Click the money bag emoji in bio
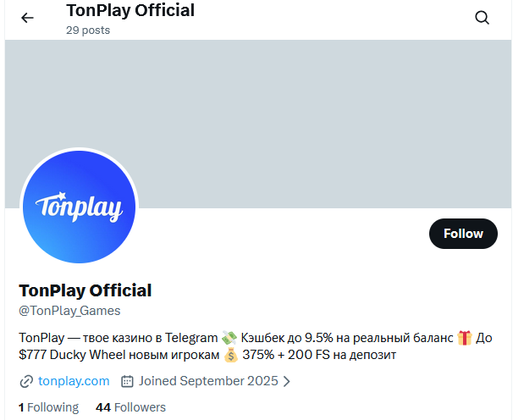This screenshot has width=524, height=420. pos(231,355)
